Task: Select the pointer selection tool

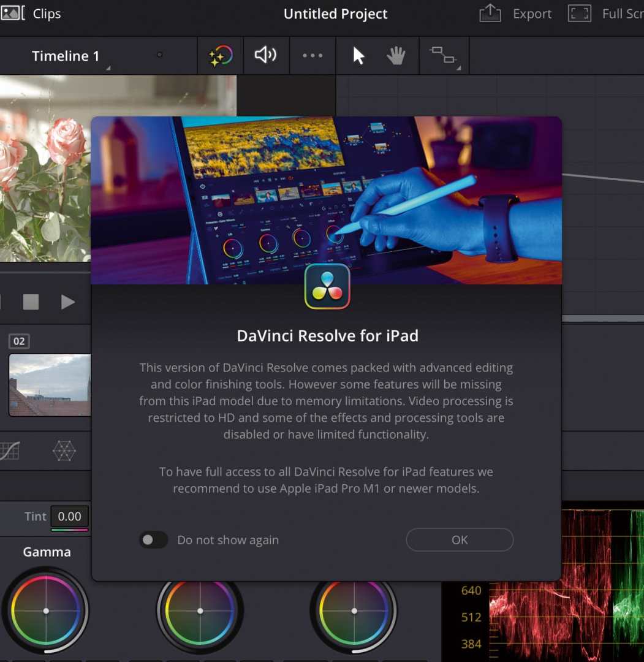Action: pos(358,55)
